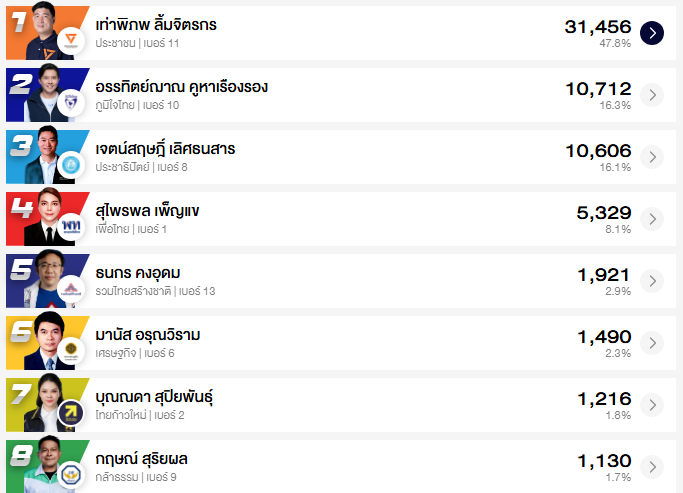The image size is (683, 493).
Task: Click the 31,456 vote count
Action: pyautogui.click(x=597, y=26)
